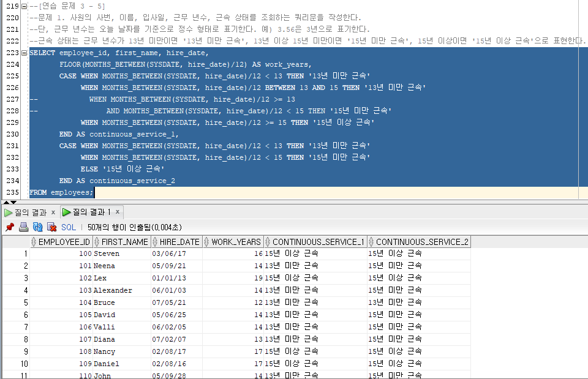588x379 pixels.
Task: Click 'END AS continuous_service_1,' on line 230
Action: tap(119, 134)
